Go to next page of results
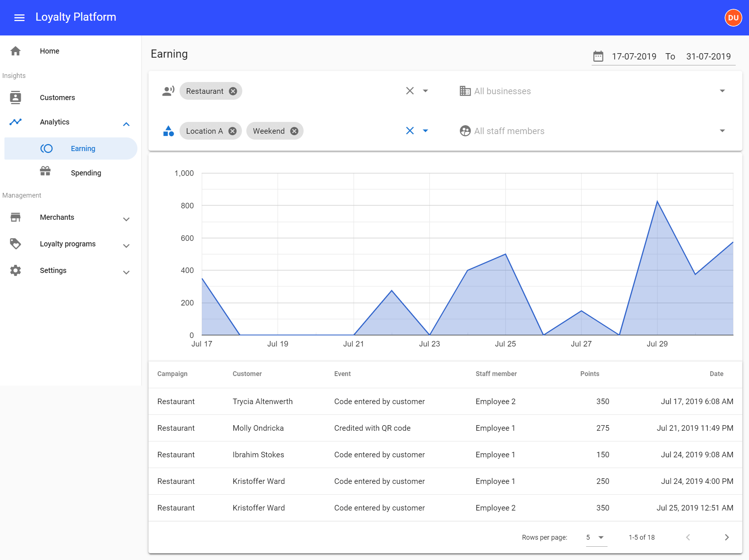749x560 pixels. [726, 537]
